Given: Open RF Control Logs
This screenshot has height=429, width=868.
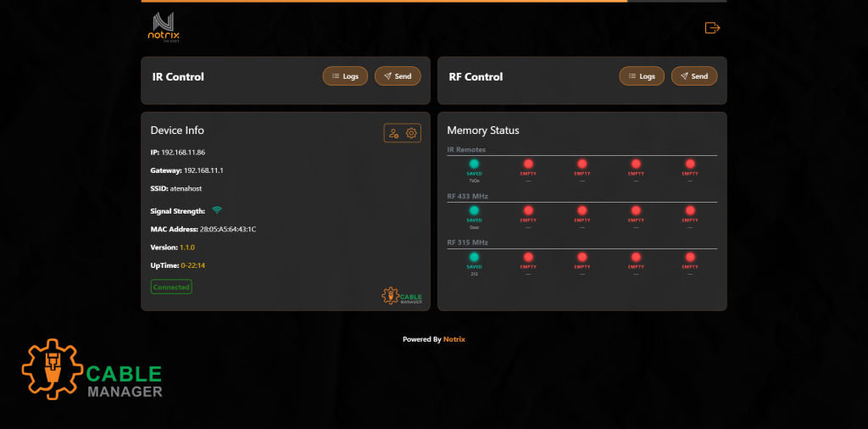Looking at the screenshot, I should [641, 76].
